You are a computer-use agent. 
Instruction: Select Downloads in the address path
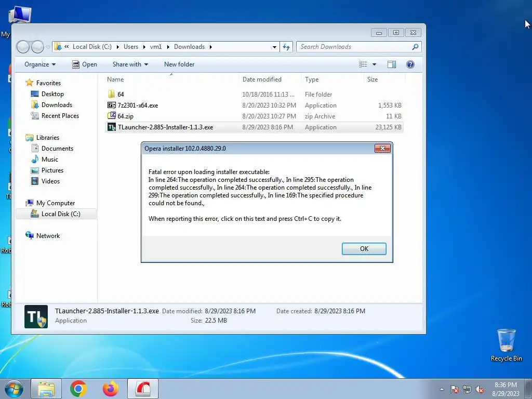(x=189, y=47)
